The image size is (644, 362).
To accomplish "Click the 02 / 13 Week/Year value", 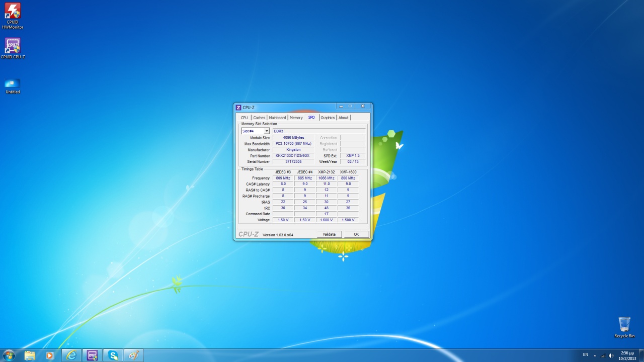I will coord(353,162).
